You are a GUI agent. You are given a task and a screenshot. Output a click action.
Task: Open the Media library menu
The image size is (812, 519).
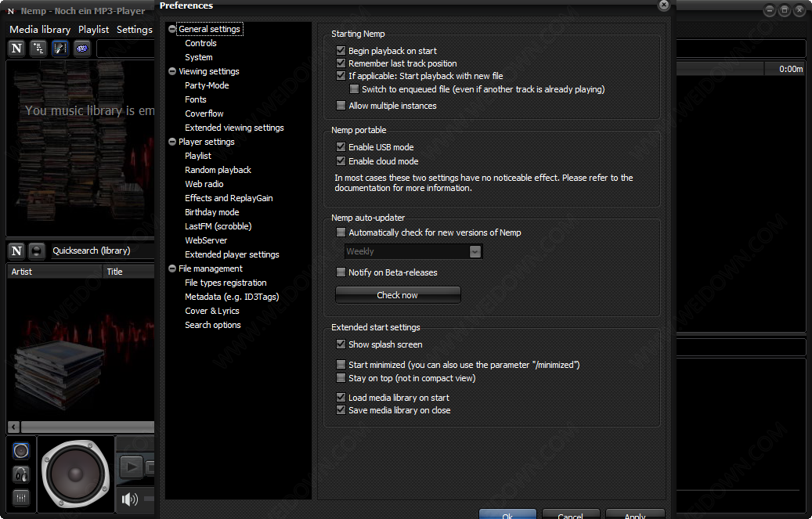(40, 30)
